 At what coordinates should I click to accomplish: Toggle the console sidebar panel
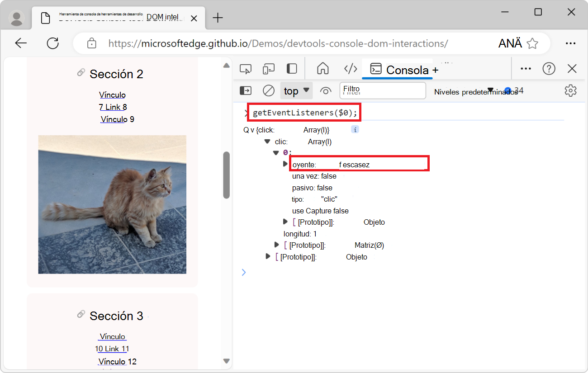[x=246, y=90]
